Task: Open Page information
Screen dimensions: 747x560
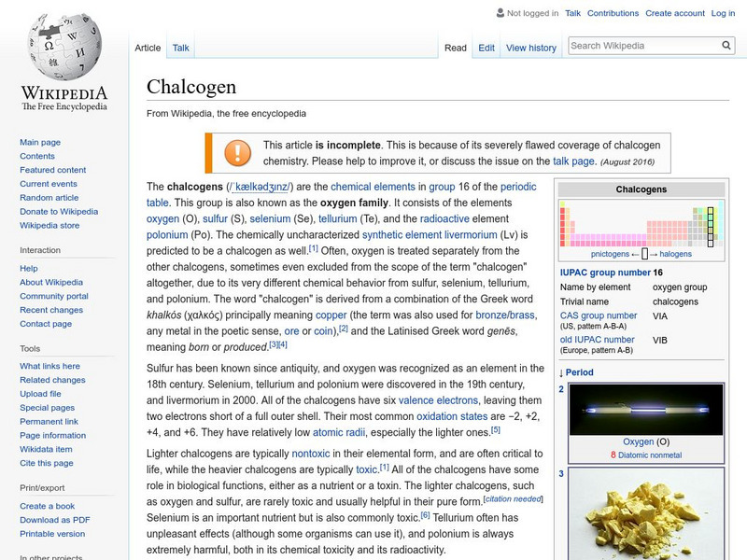Action: (53, 435)
